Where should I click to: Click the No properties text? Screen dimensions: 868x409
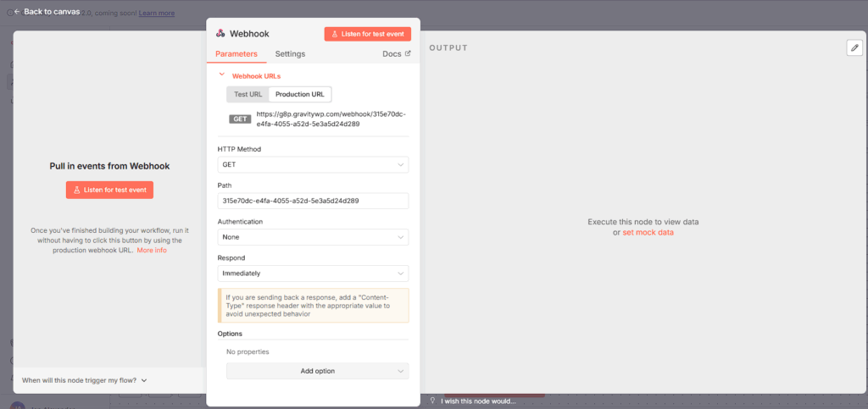point(248,351)
